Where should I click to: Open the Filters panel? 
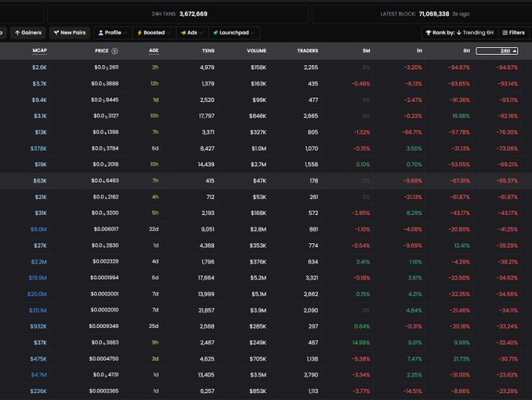pyautogui.click(x=513, y=33)
